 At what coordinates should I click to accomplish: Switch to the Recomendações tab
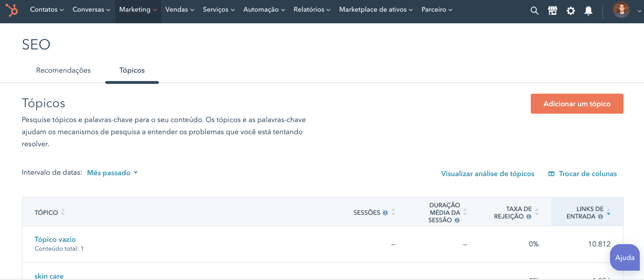click(63, 70)
